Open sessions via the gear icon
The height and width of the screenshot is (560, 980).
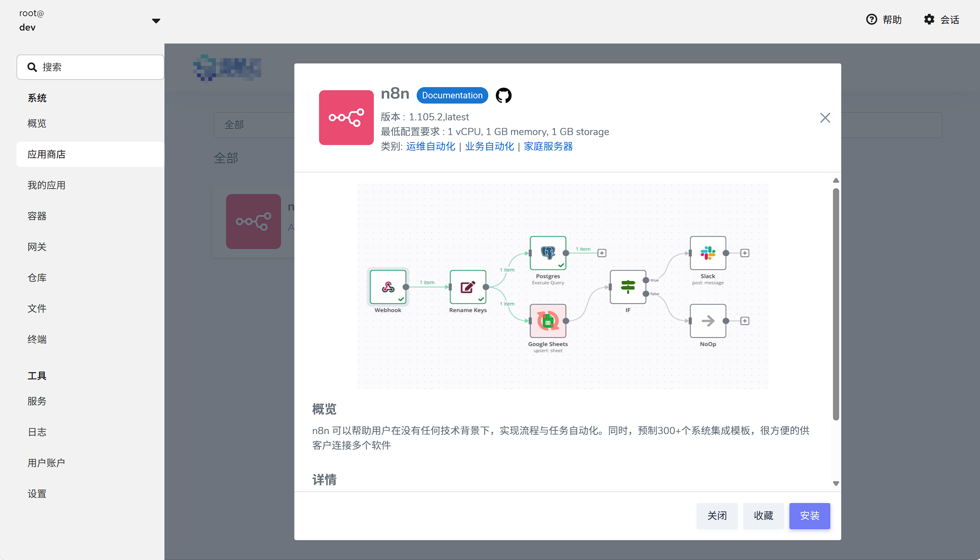(929, 19)
